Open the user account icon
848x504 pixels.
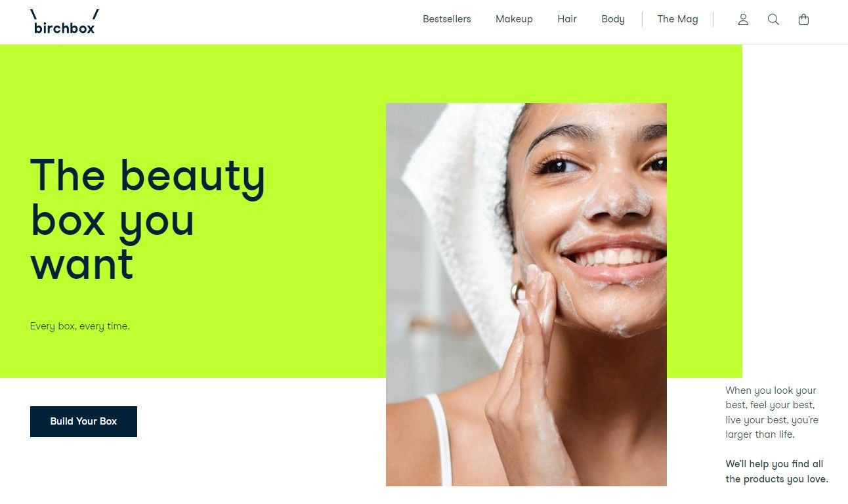coord(743,20)
